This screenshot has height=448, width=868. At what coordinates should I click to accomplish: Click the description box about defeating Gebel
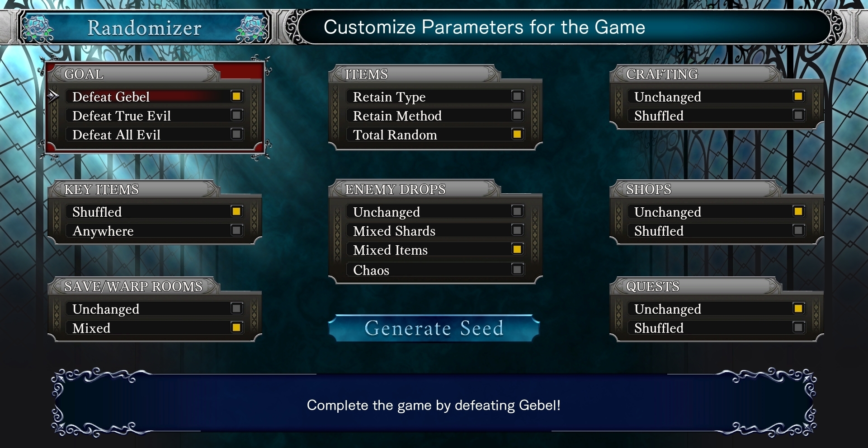coord(434,405)
